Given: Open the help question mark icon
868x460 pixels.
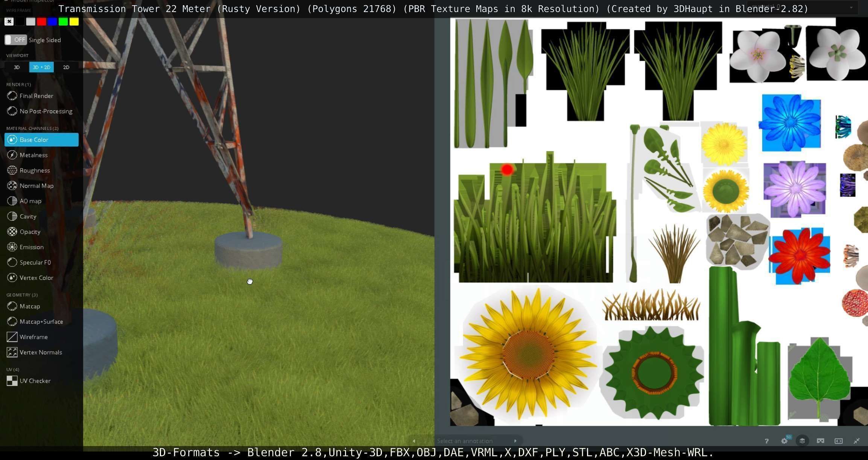Looking at the screenshot, I should tap(766, 441).
